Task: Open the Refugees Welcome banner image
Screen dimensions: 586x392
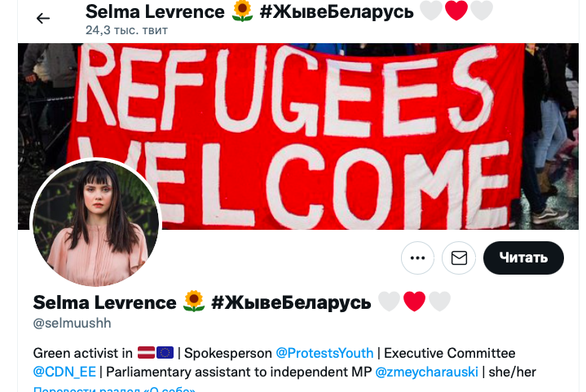Action: tap(298, 136)
